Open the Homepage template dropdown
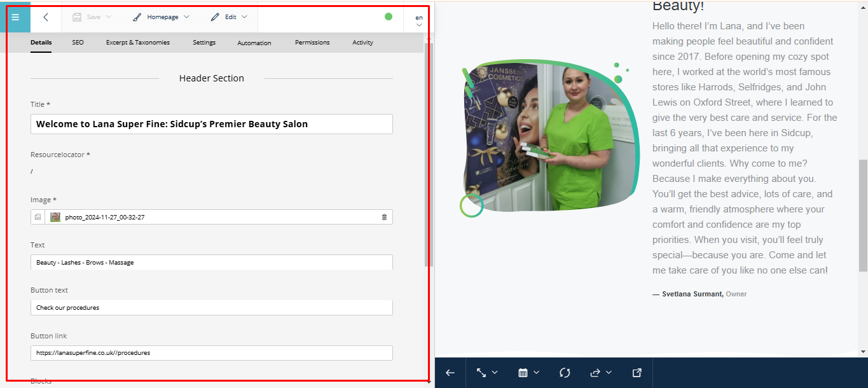Viewport: 868px width, 388px height. pos(162,17)
